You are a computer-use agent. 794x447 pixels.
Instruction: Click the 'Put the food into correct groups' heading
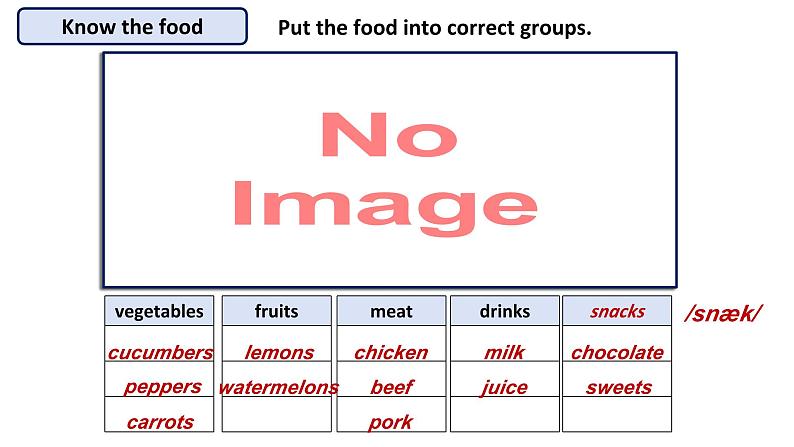pyautogui.click(x=434, y=28)
